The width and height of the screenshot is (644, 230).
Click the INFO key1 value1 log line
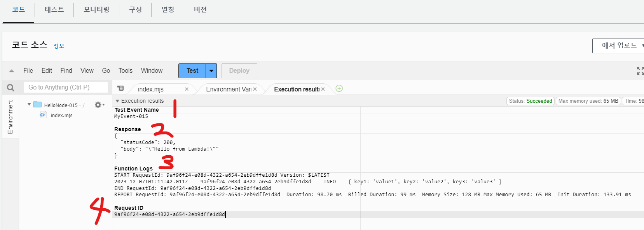point(308,182)
